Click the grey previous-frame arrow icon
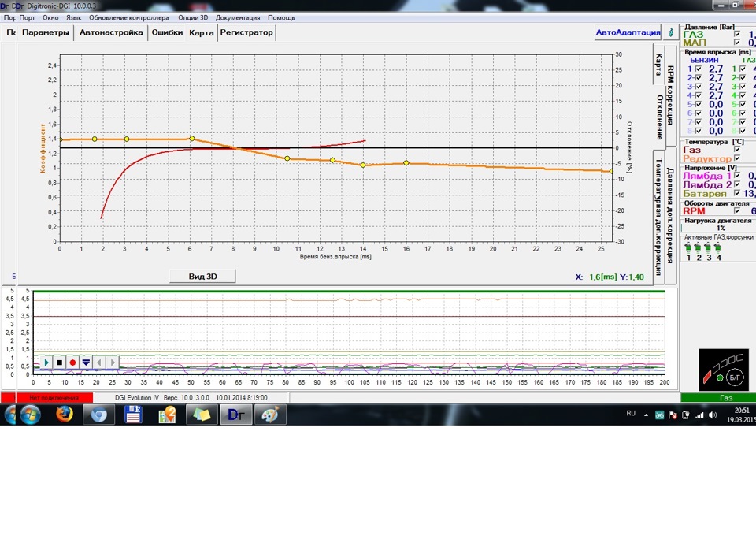The height and width of the screenshot is (554, 756). 99,362
